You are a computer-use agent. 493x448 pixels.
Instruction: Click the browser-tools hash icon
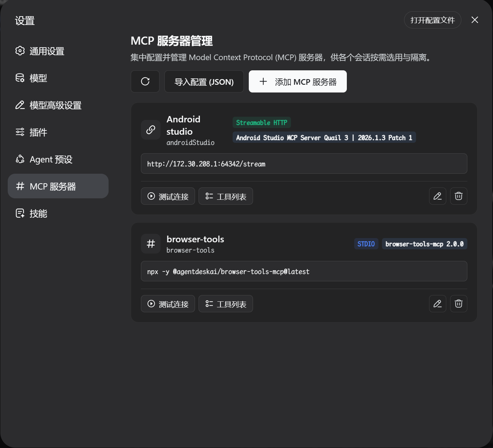[x=151, y=244]
